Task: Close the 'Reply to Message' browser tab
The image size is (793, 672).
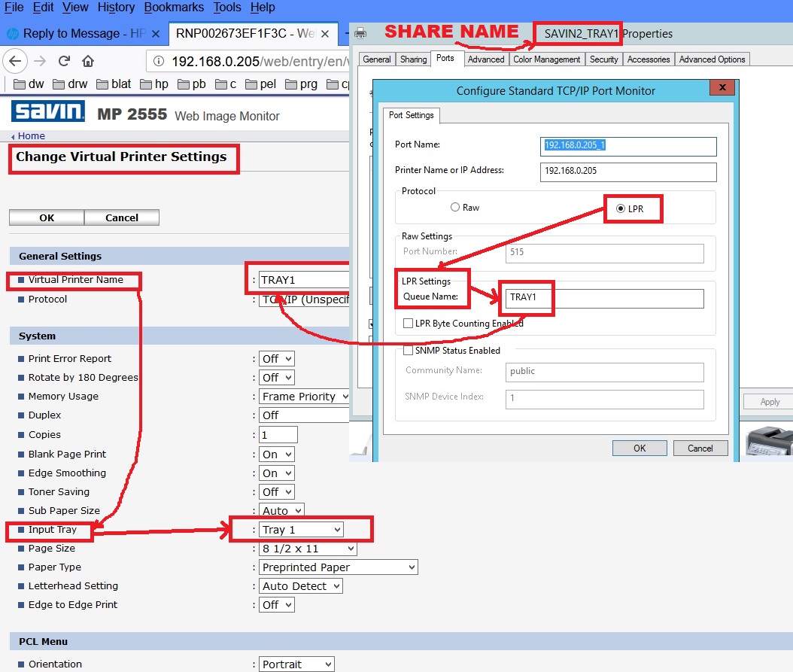Action: point(156,34)
